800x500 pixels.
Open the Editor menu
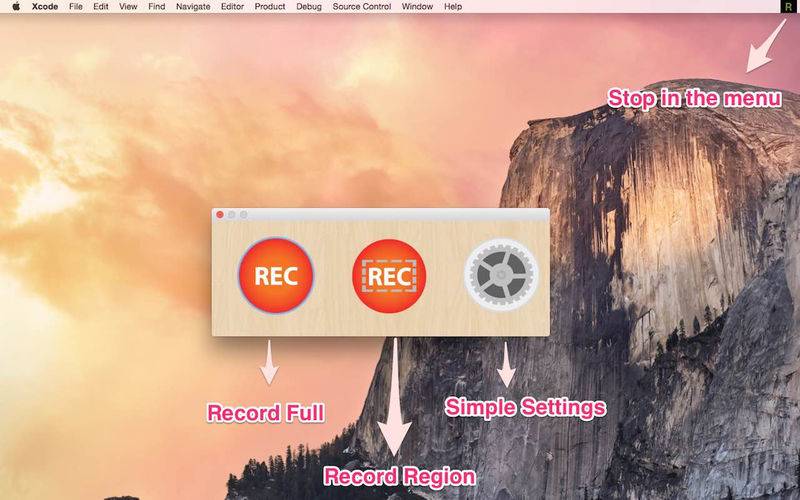click(233, 7)
